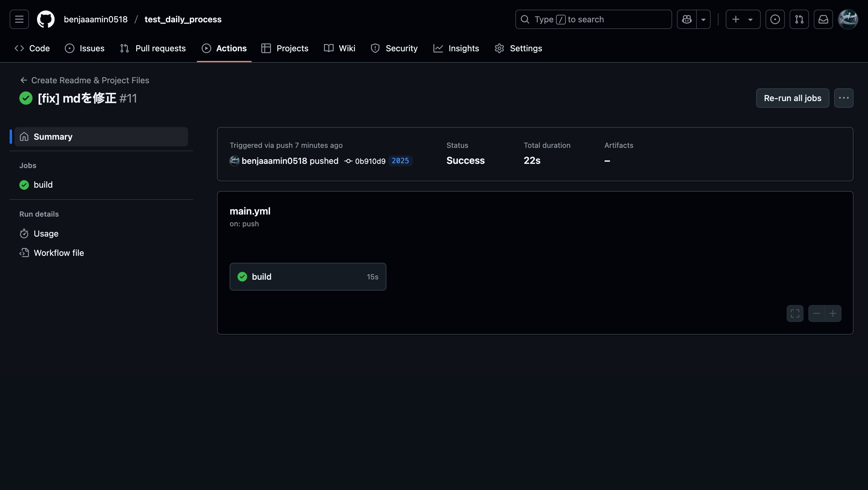Click fullscreen icon in workflow graph
This screenshot has height=490, width=868.
pyautogui.click(x=795, y=313)
